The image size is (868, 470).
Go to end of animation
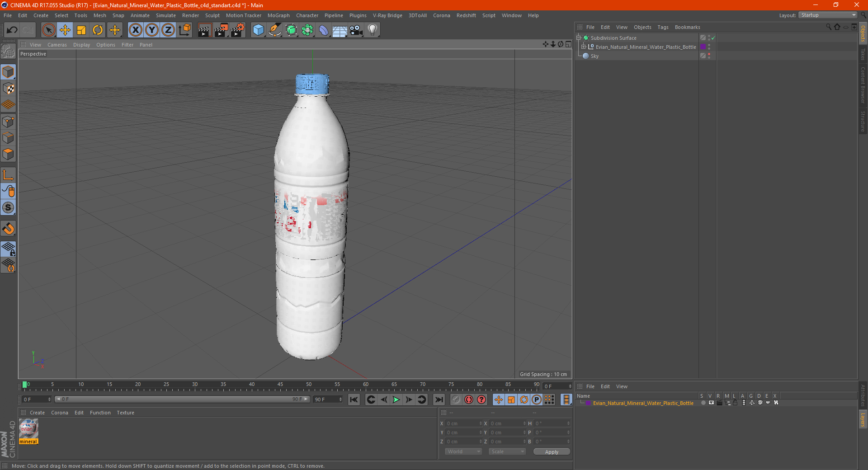(x=439, y=399)
